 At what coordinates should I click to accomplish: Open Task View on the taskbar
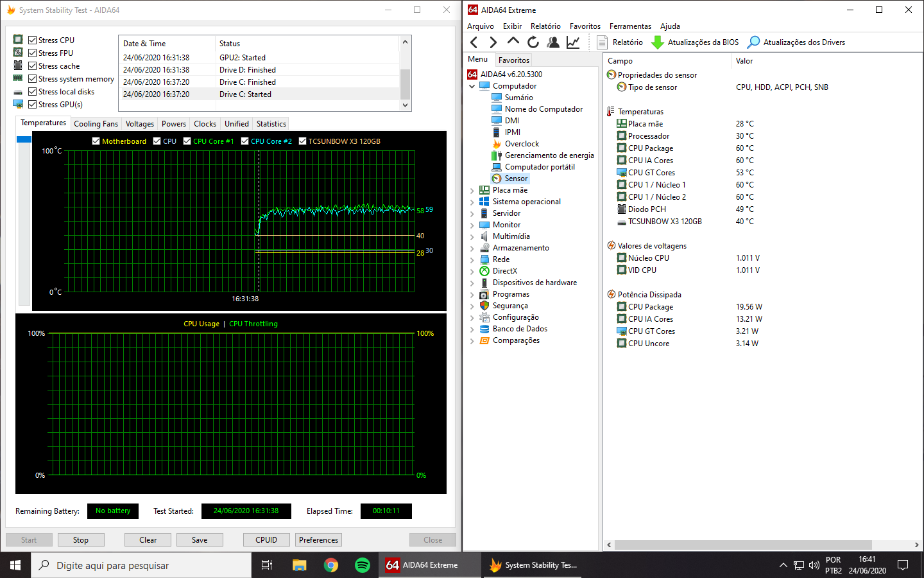point(267,565)
